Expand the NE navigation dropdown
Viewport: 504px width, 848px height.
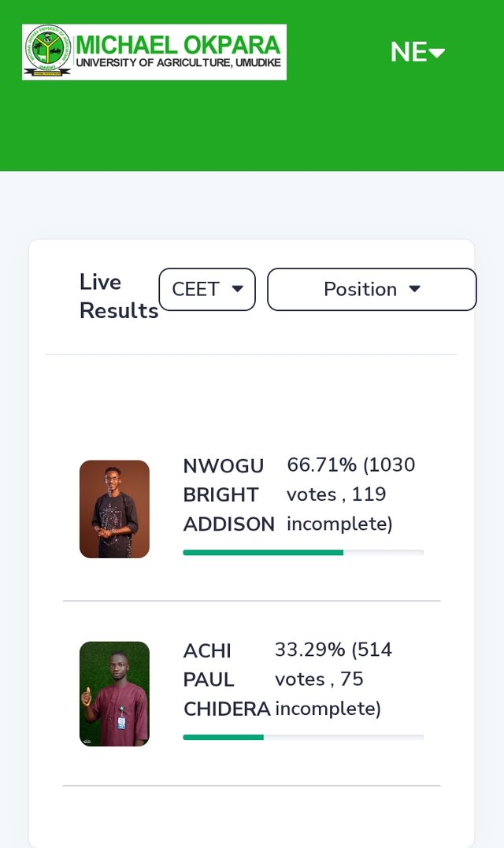click(417, 52)
